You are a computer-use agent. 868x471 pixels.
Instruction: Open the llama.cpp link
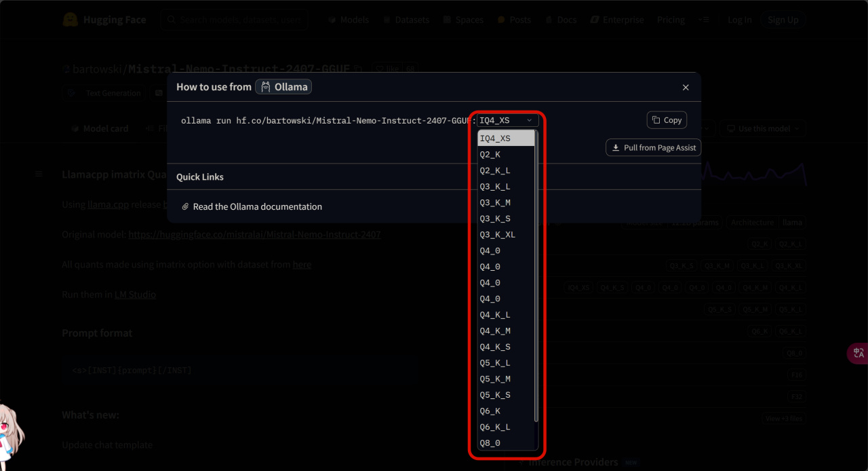108,204
